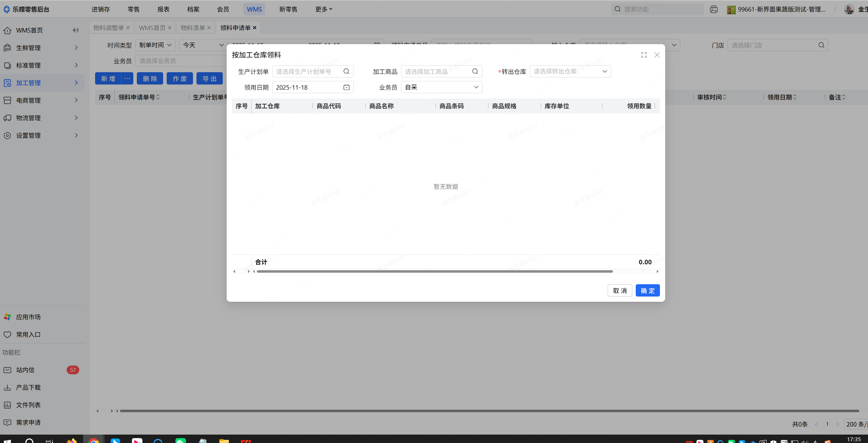Open the 转出仓库 dropdown in the dialog
The width and height of the screenshot is (868, 443).
click(x=570, y=71)
